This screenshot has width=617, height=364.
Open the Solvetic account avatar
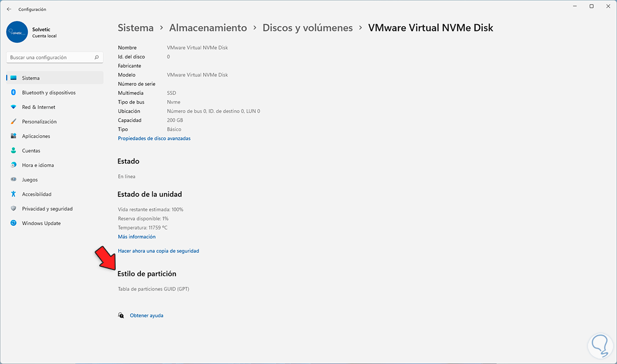[x=17, y=32]
